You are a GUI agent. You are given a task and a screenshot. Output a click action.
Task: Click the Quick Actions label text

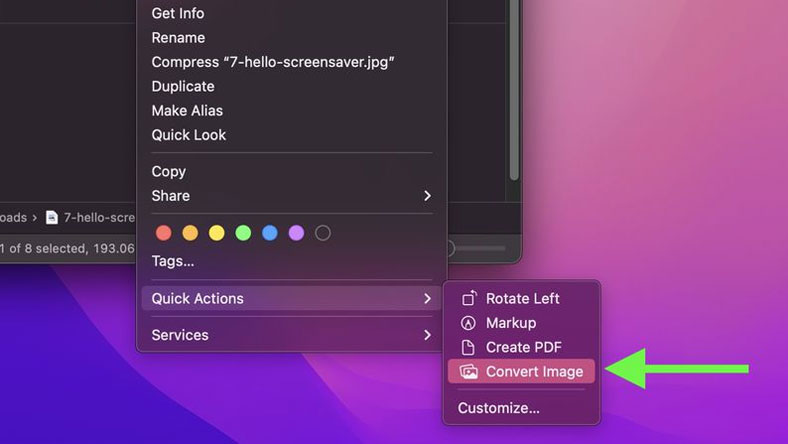coord(198,299)
